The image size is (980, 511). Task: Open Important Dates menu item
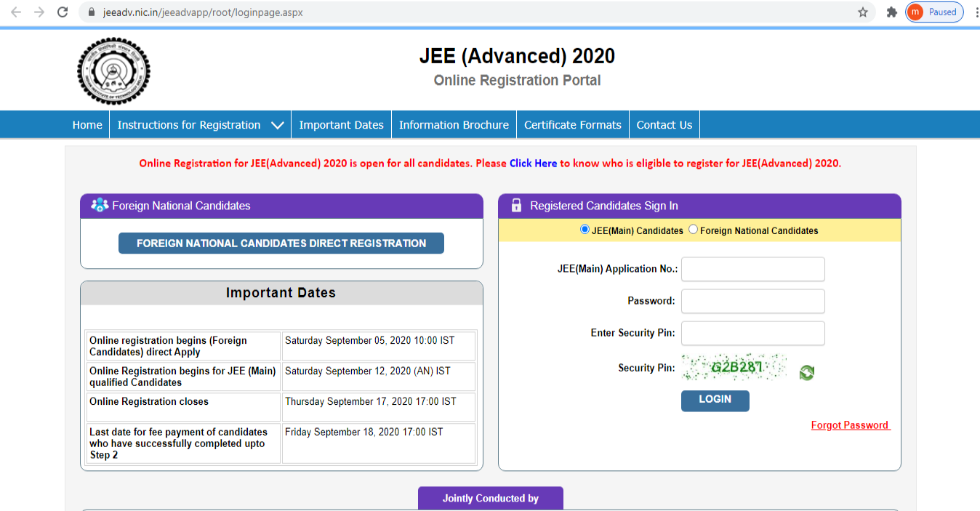(341, 125)
